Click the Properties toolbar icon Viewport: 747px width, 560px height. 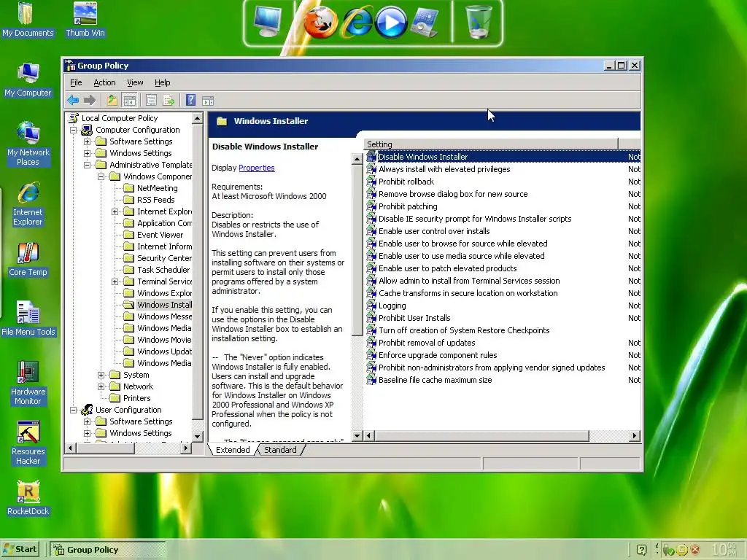pyautogui.click(x=151, y=100)
